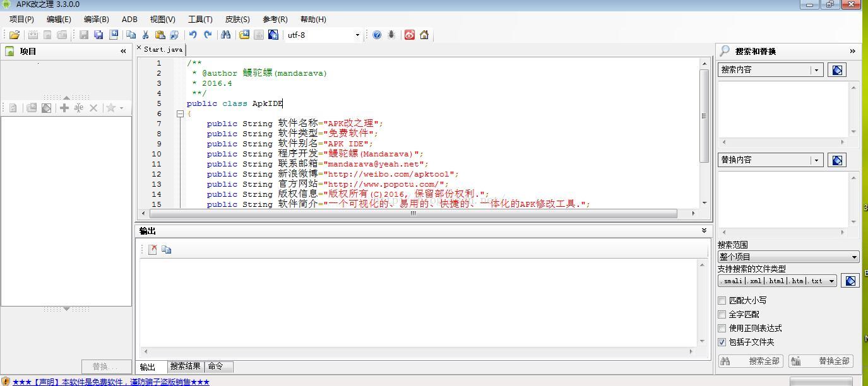
Task: Click the save floppy disk icon
Action: (84, 35)
